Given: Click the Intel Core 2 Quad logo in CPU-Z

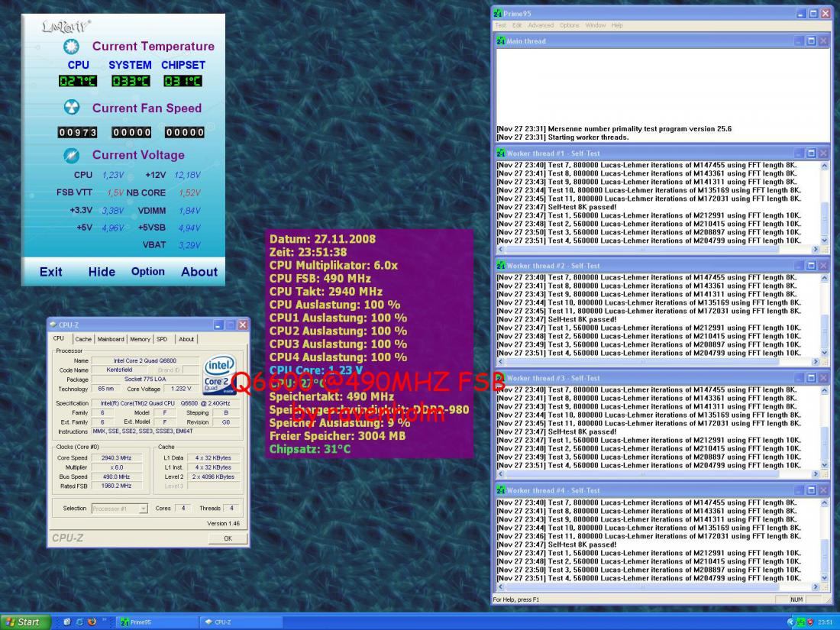Looking at the screenshot, I should pyautogui.click(x=220, y=374).
